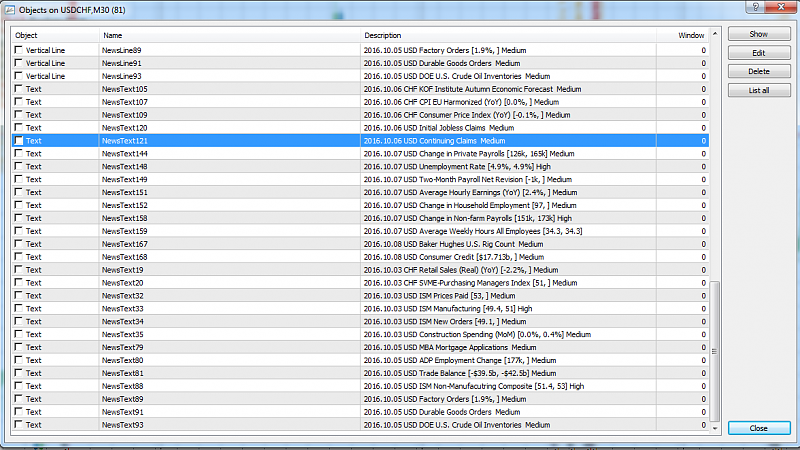The height and width of the screenshot is (450, 800).
Task: Delete the selected object
Action: [758, 72]
